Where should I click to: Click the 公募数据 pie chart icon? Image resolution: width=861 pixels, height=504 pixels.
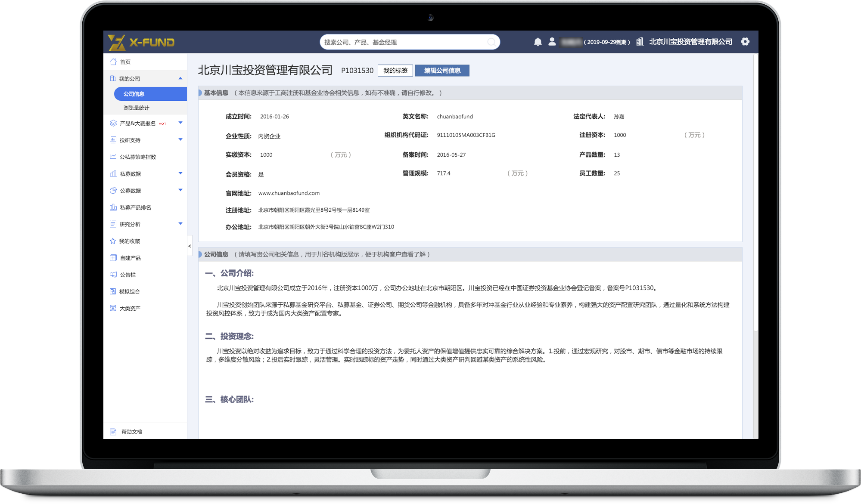(113, 190)
